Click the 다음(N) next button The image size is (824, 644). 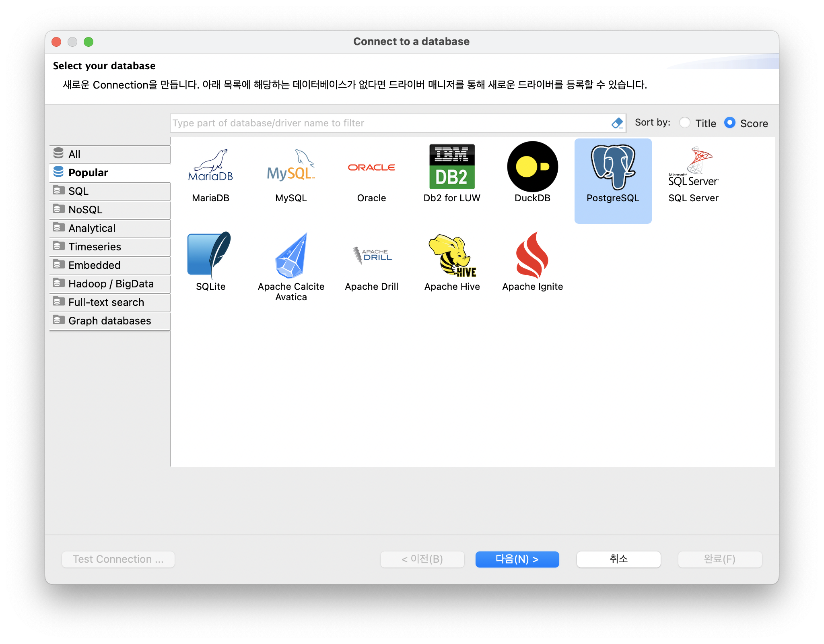(x=517, y=559)
